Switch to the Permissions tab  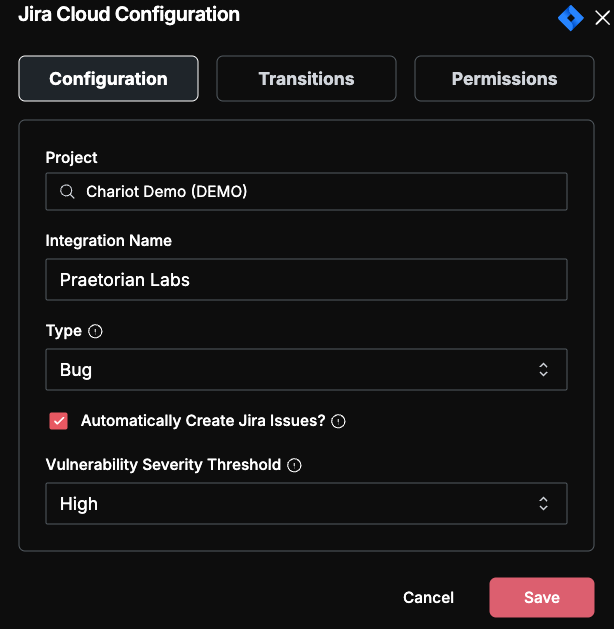click(x=505, y=79)
